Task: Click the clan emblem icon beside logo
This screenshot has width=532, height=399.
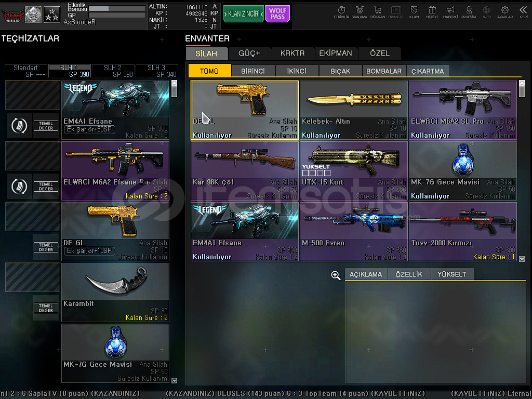Action: (33, 15)
